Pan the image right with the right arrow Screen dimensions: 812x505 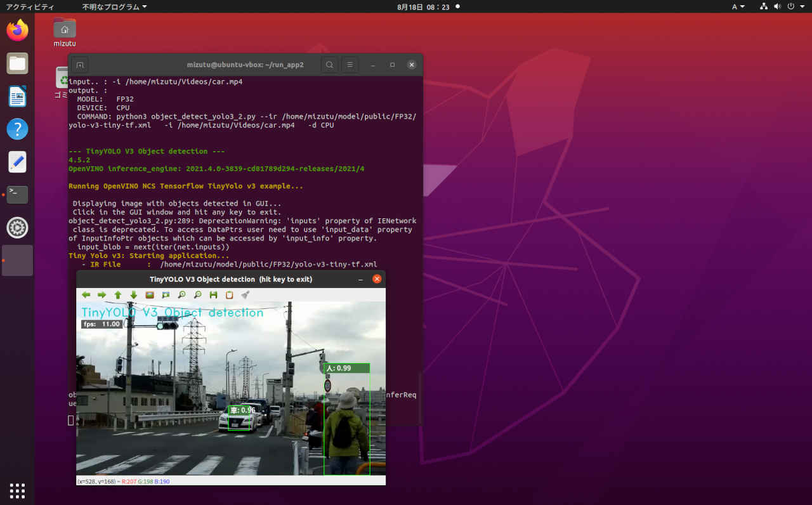tap(102, 294)
